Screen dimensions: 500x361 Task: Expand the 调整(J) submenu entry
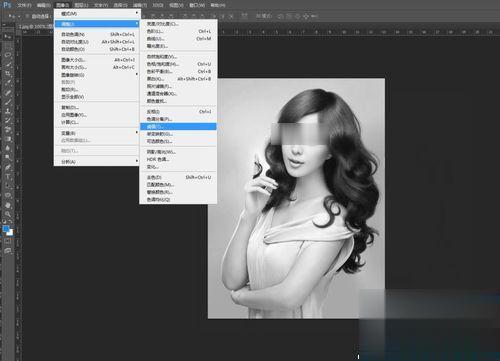97,24
